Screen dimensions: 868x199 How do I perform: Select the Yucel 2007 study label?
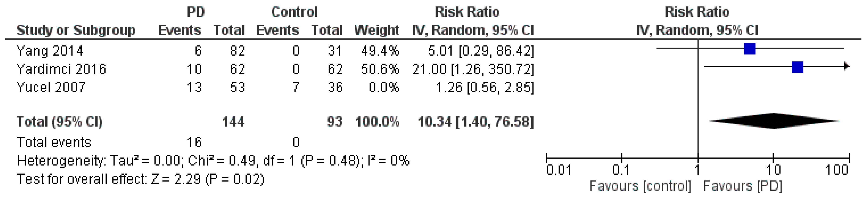(x=51, y=87)
